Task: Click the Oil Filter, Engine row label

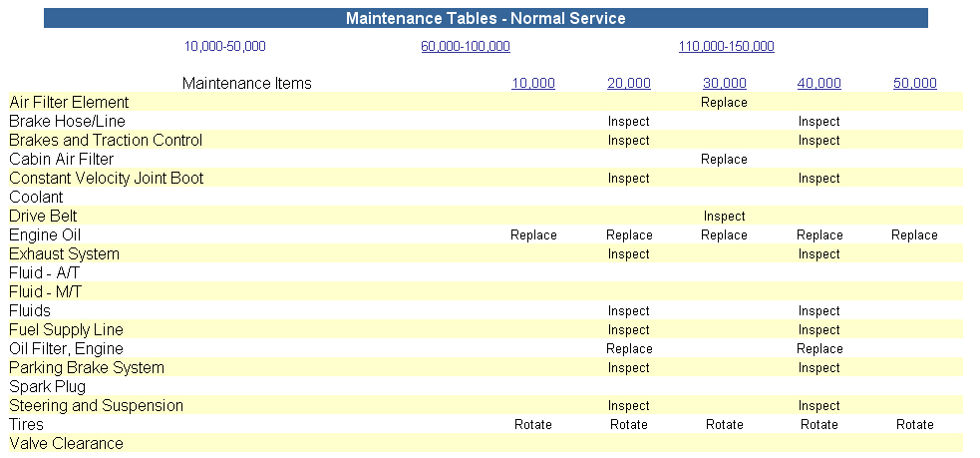Action: [66, 348]
